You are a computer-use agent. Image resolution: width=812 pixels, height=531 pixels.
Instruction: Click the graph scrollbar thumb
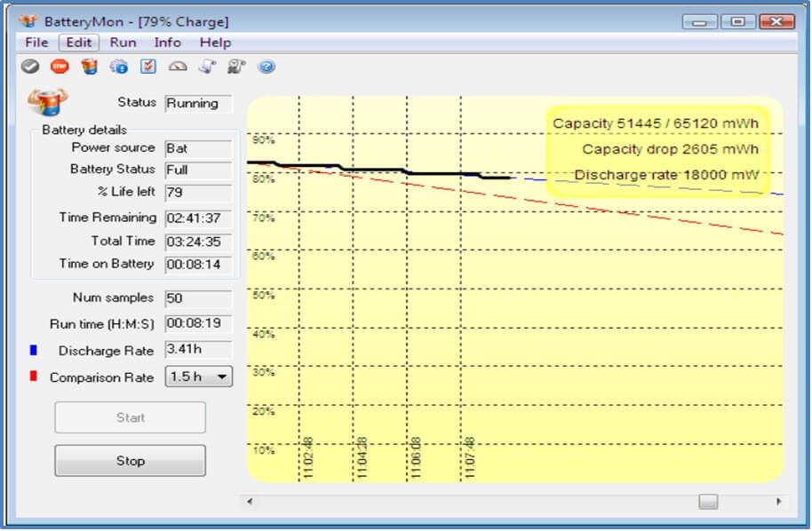[708, 501]
